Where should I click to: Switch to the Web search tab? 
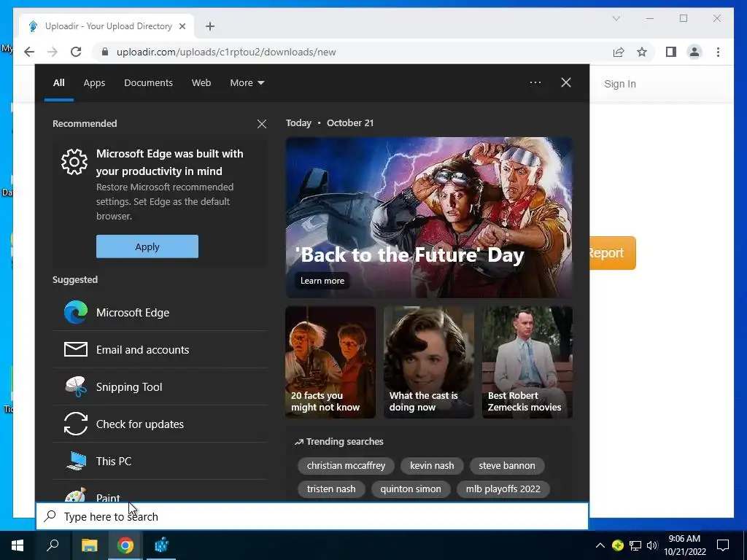tap(201, 83)
